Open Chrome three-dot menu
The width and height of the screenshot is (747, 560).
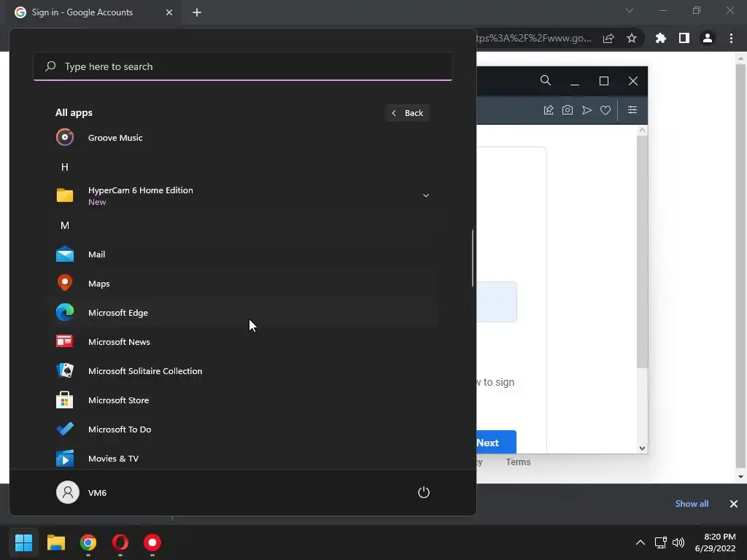(x=731, y=38)
